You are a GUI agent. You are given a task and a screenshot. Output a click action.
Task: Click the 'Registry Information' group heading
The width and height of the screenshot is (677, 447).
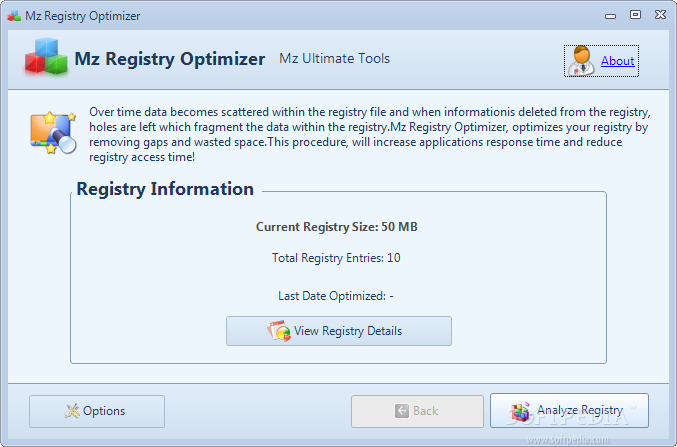click(165, 189)
